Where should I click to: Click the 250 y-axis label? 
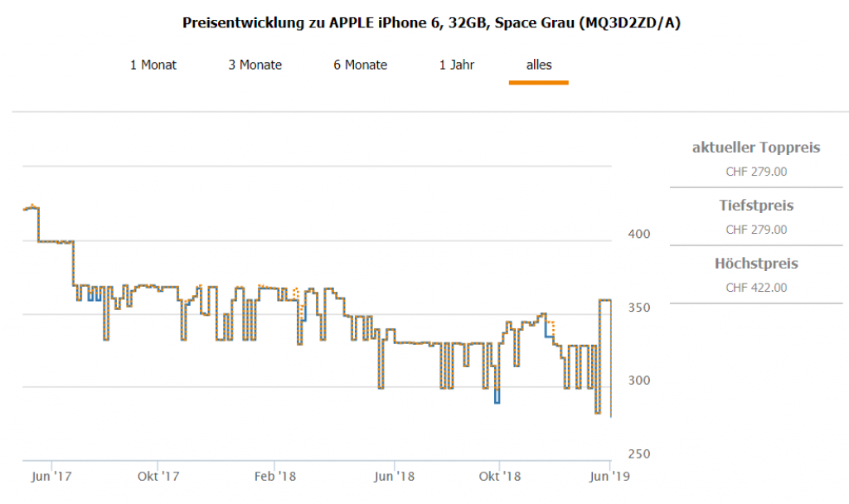[x=638, y=454]
